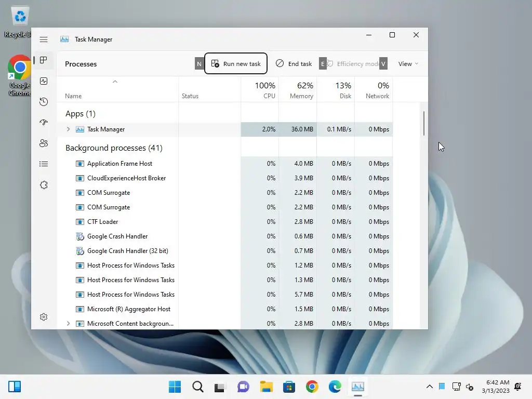
Task: Open Google Chrome desktop shortcut
Action: click(x=19, y=75)
